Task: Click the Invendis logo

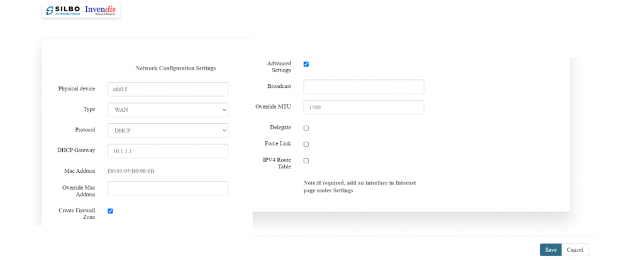Action: (x=101, y=11)
